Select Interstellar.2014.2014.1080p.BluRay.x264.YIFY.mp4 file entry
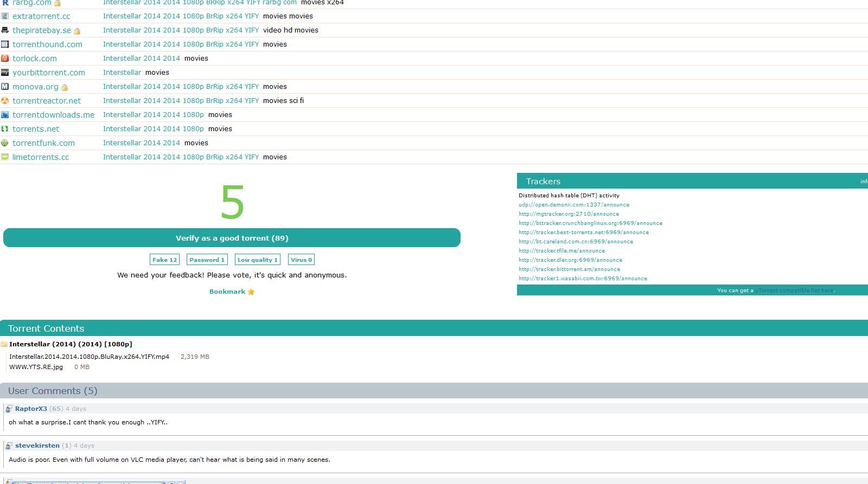This screenshot has width=868, height=484. [x=89, y=357]
